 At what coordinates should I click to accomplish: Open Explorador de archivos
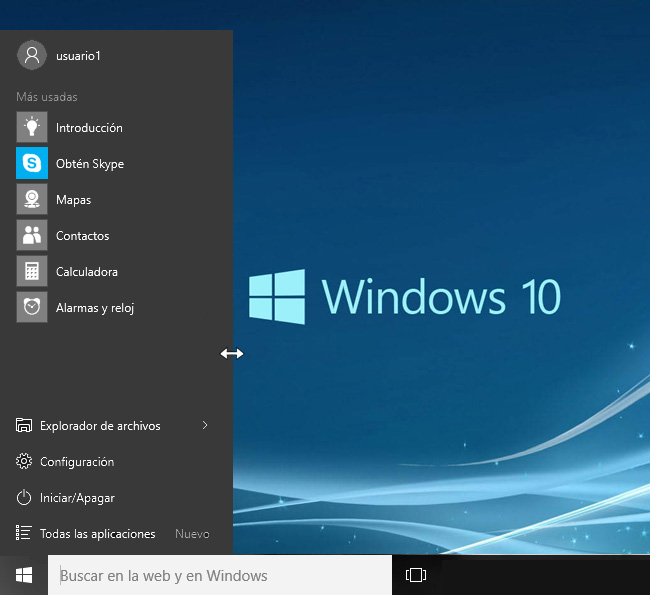pyautogui.click(x=100, y=426)
